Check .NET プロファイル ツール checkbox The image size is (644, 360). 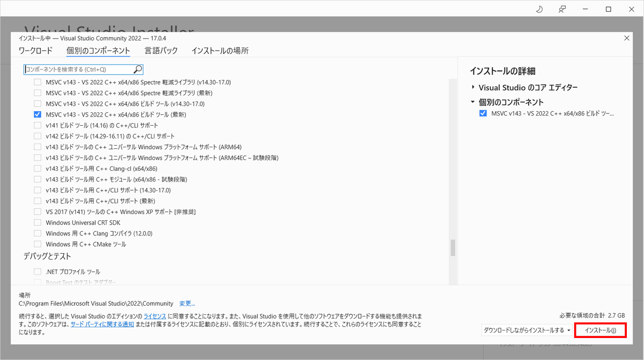coord(38,272)
